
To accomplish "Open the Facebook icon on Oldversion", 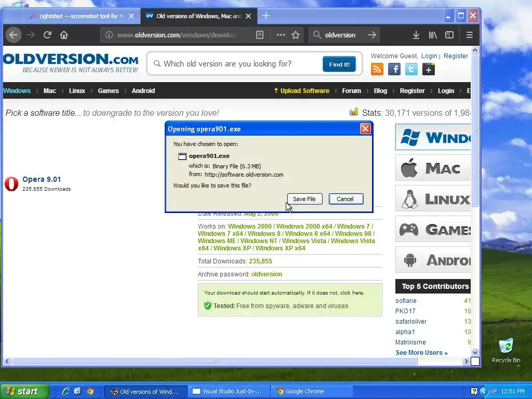I will coord(394,69).
